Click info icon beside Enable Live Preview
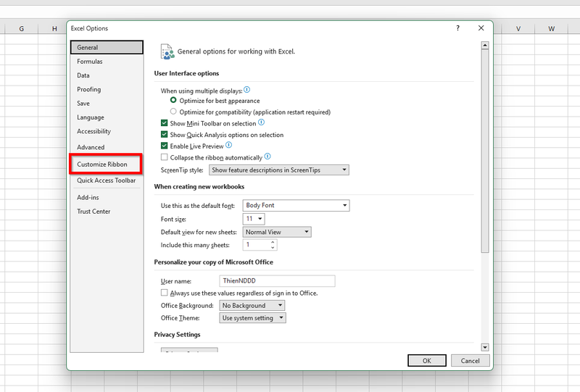 click(228, 145)
